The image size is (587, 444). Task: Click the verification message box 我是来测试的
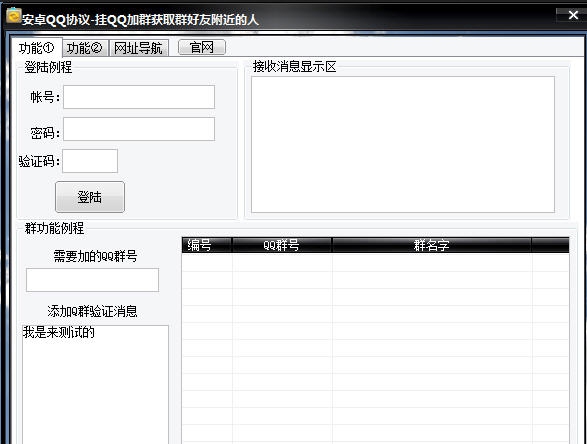point(95,384)
